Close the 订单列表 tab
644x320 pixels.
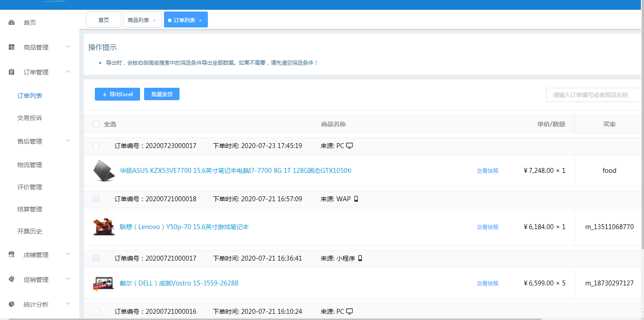200,20
